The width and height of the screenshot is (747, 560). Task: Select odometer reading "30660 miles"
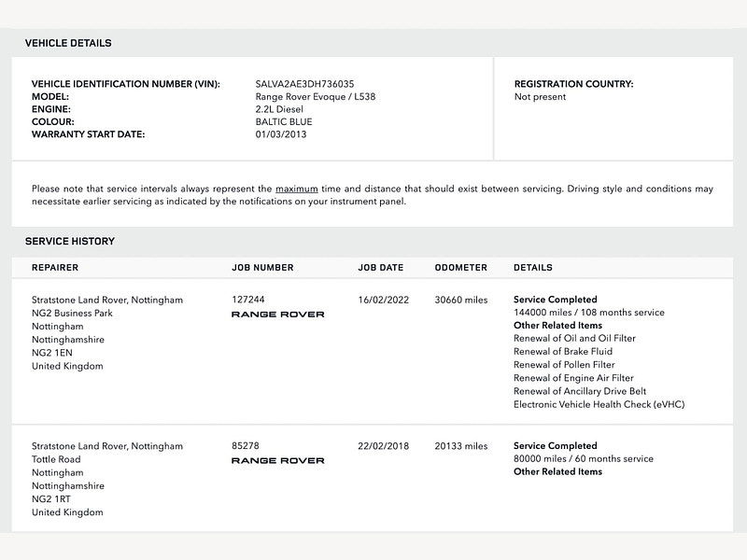coord(461,300)
